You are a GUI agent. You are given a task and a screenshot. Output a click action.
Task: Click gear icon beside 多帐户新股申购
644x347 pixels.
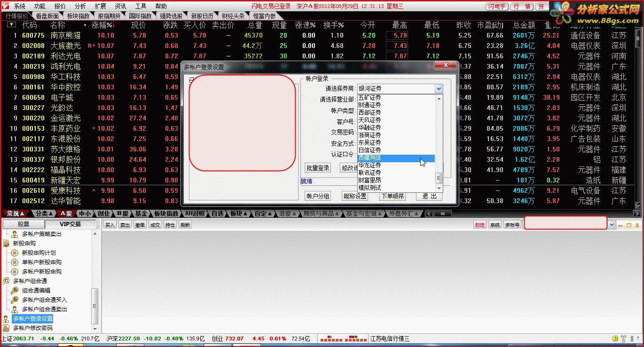[15, 271]
